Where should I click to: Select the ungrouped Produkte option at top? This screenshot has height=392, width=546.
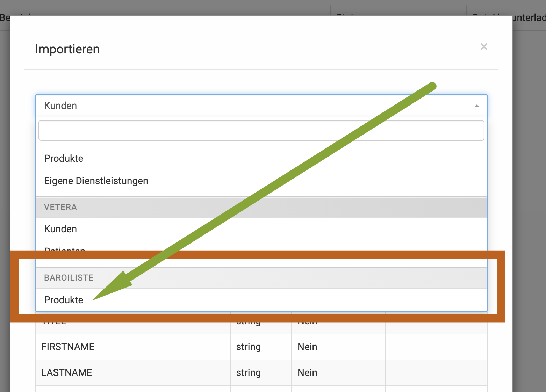click(x=64, y=158)
